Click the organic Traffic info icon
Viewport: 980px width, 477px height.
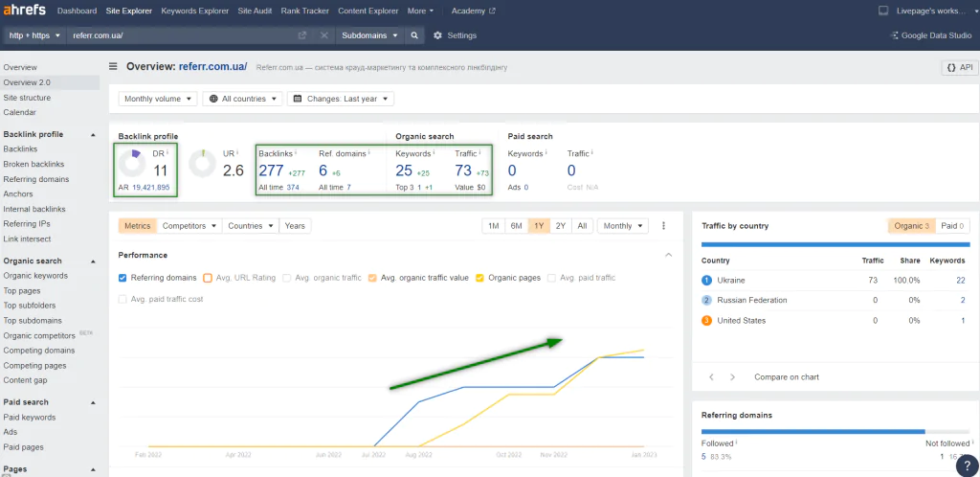point(479,152)
